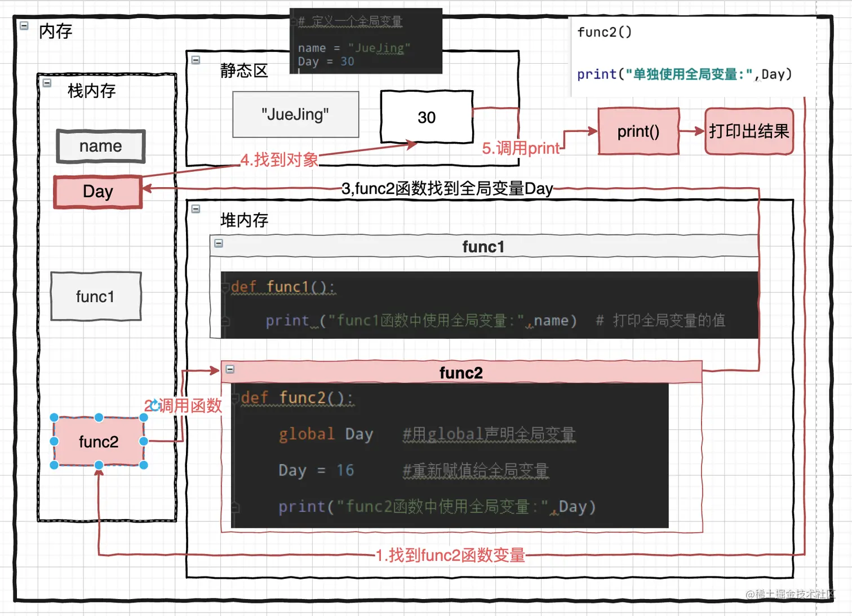Select the print() shape
This screenshot has height=616, width=852.
coord(638,131)
